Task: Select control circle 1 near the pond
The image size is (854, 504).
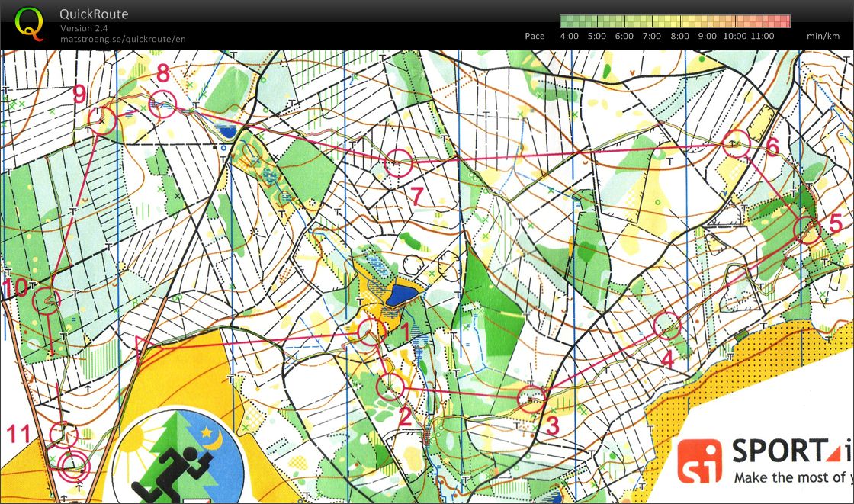Action: 371,332
